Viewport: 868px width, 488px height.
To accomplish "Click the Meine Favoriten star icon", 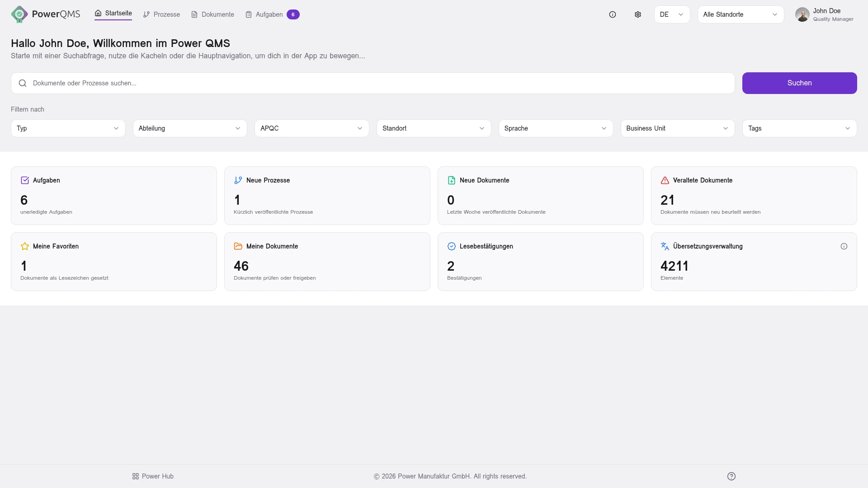I will point(25,246).
